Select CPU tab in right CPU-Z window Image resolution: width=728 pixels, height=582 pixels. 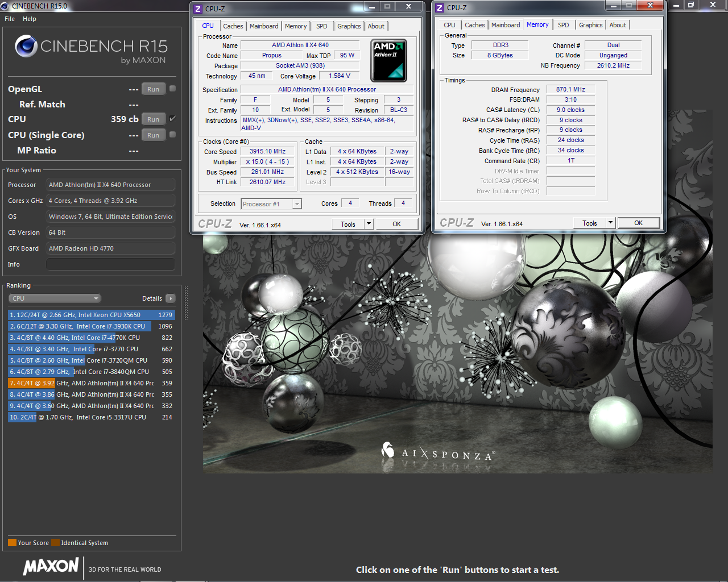pos(449,25)
